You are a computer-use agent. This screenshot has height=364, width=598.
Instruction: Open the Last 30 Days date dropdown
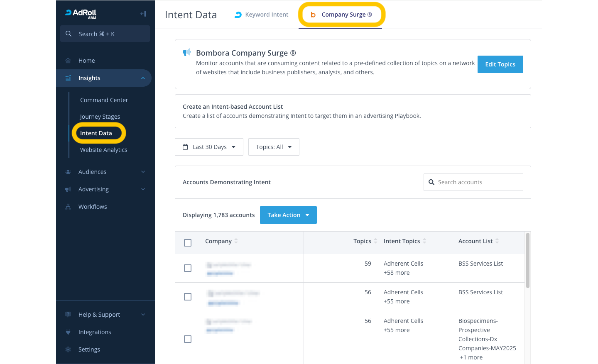pyautogui.click(x=209, y=147)
